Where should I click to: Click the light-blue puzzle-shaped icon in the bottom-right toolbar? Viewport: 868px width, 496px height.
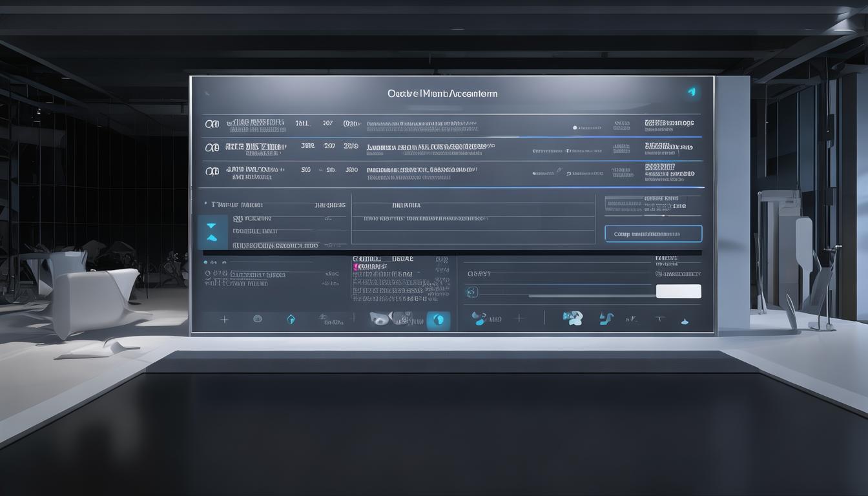[x=572, y=318]
